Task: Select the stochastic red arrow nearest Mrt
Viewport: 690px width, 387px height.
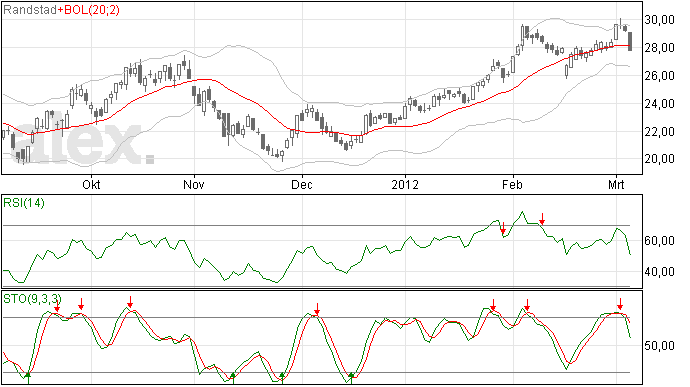Action: (620, 304)
